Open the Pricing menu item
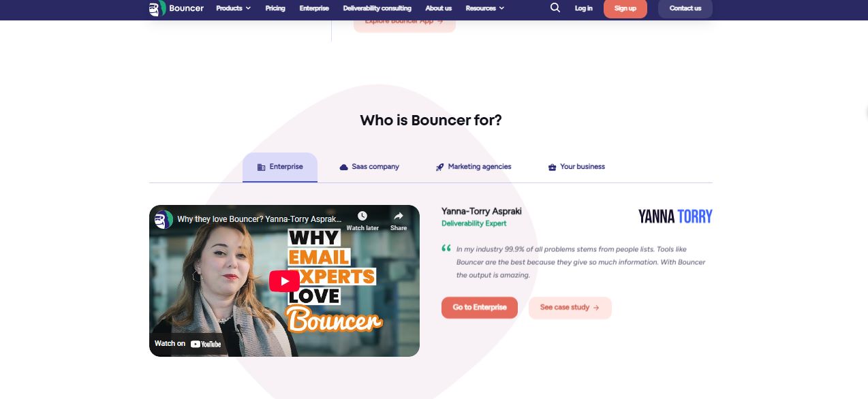The width and height of the screenshot is (868, 399). [x=275, y=8]
